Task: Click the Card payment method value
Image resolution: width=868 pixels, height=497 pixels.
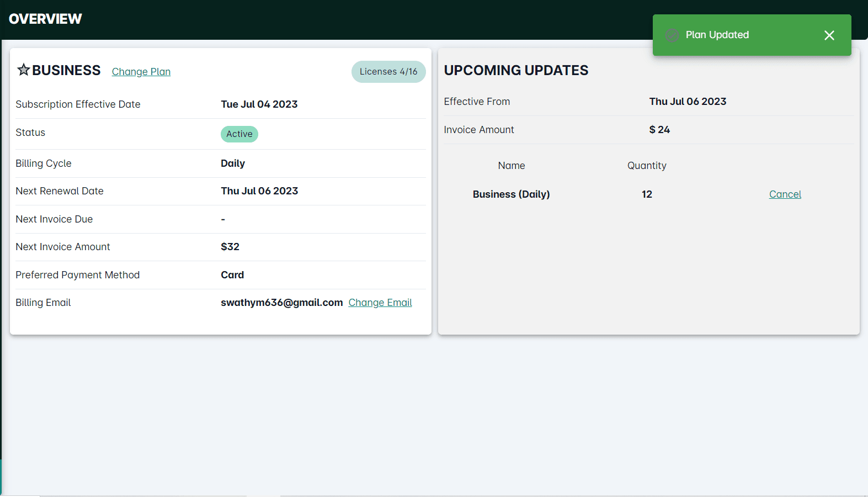Action: click(x=232, y=275)
